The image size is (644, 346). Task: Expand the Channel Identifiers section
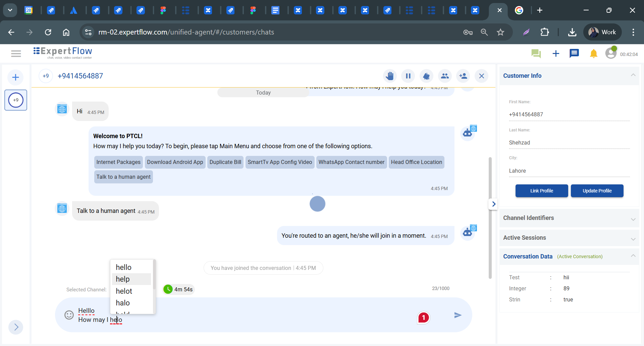(x=633, y=219)
